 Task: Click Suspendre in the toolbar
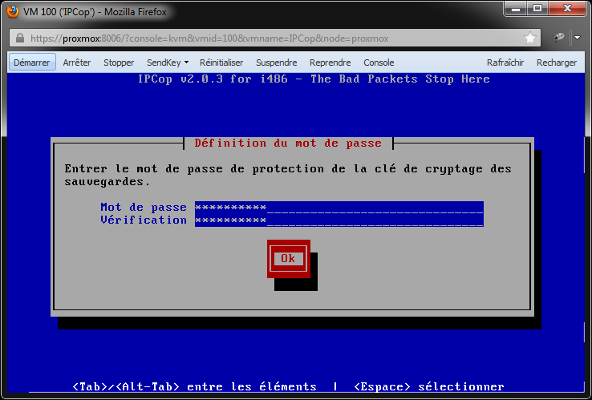pyautogui.click(x=276, y=62)
